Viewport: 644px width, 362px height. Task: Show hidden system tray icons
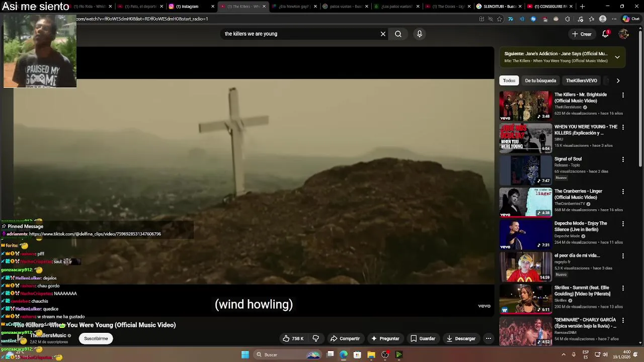click(x=563, y=354)
